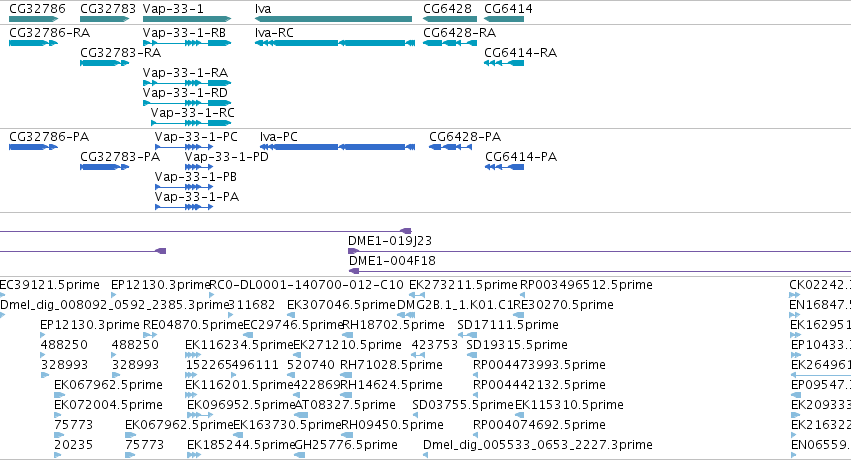Screen dimensions: 851x460
Task: Open EST RP004074692.5prime
Action: click(475, 436)
